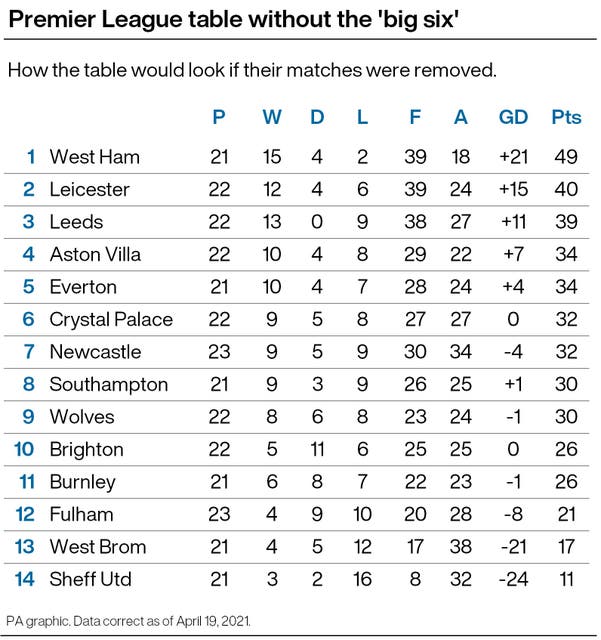This screenshot has height=640, width=601.
Task: Click the GD column header
Action: click(513, 117)
